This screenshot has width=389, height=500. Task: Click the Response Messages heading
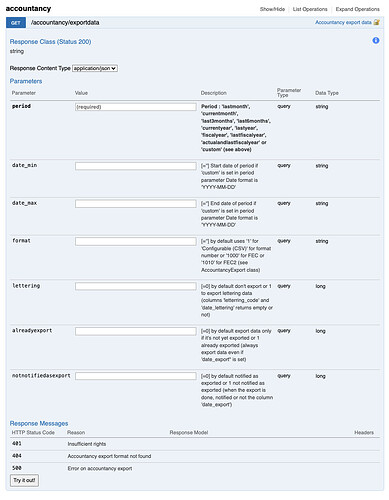[39, 423]
